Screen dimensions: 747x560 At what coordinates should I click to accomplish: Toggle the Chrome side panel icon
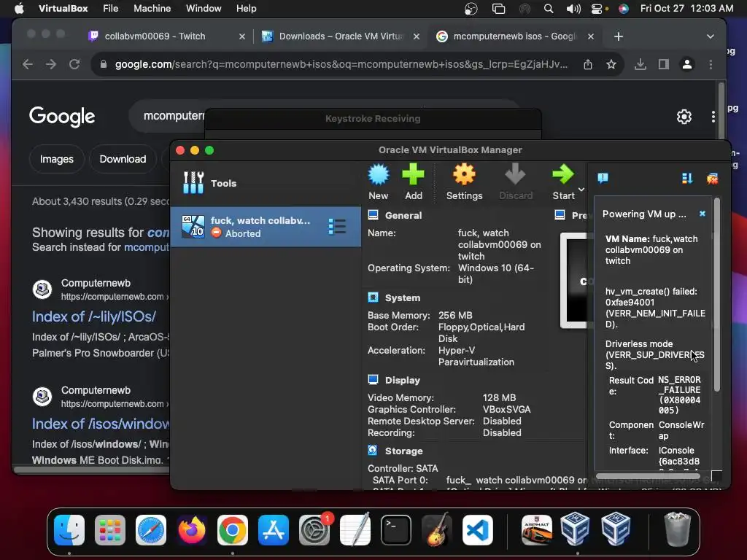[x=664, y=64]
